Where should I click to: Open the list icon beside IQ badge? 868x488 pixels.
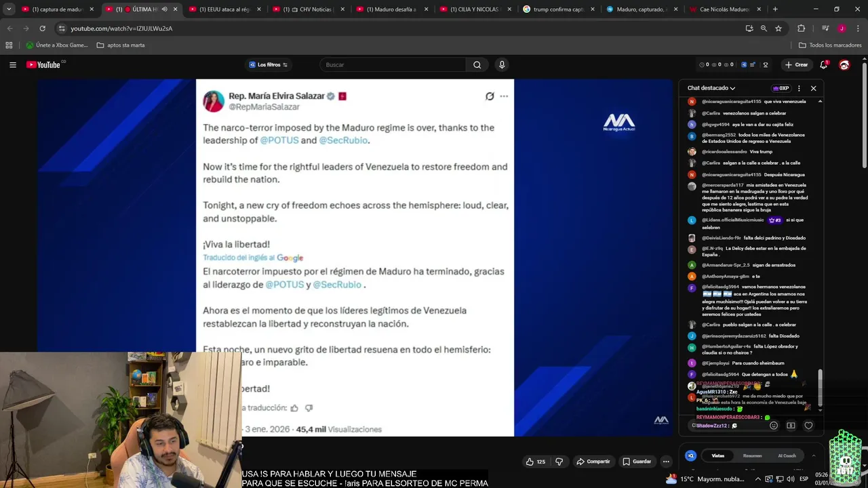[754, 65]
